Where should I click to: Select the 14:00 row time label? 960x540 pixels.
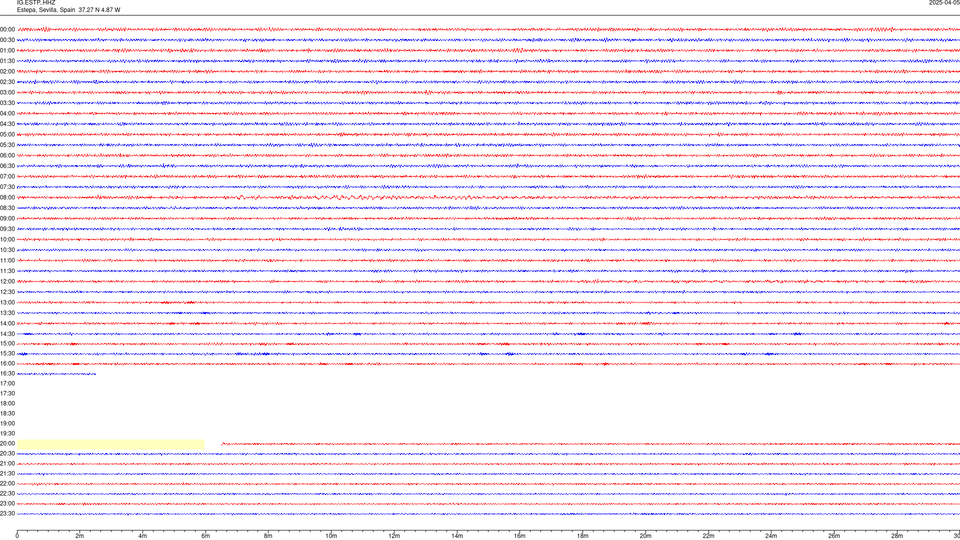coord(7,323)
